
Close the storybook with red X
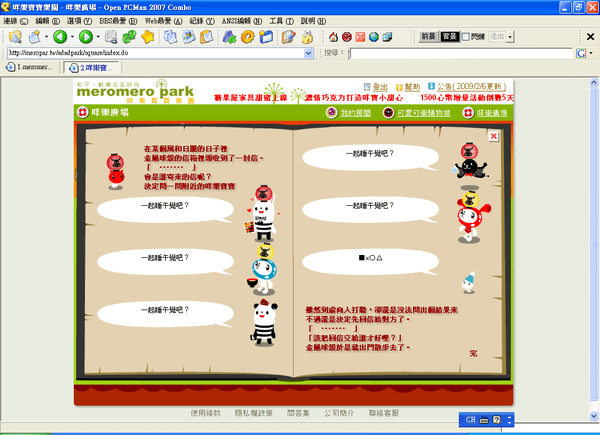click(x=494, y=136)
